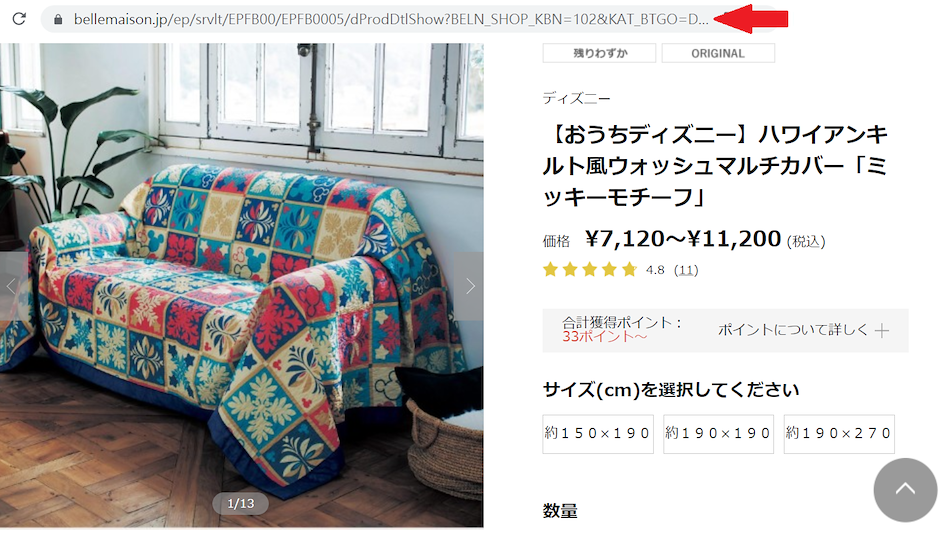Show the next product image arrow
Viewport: 944px width, 537px height.
point(470,286)
